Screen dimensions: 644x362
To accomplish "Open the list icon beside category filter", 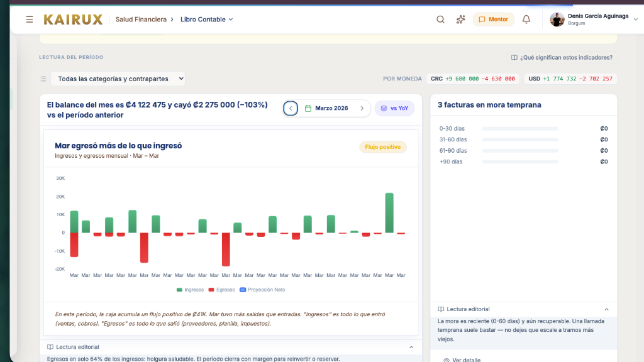I will [x=43, y=79].
